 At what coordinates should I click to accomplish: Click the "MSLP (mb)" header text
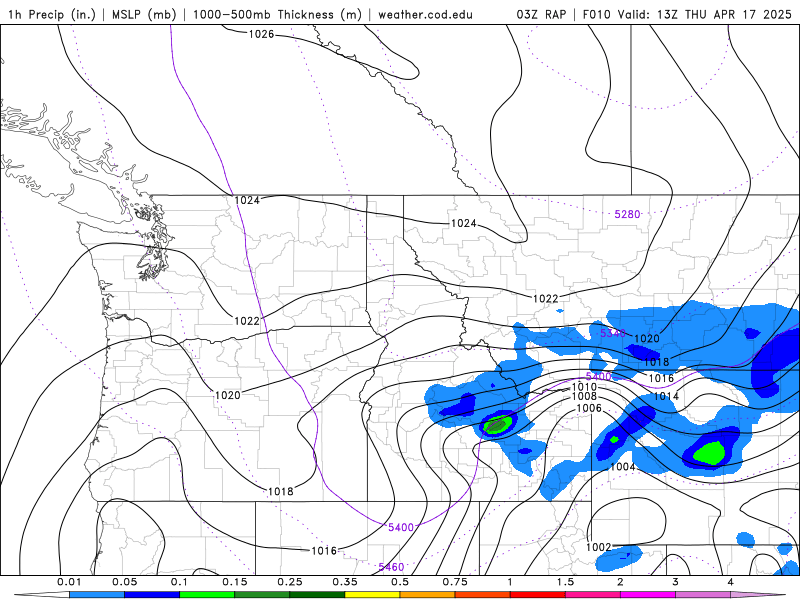144,14
